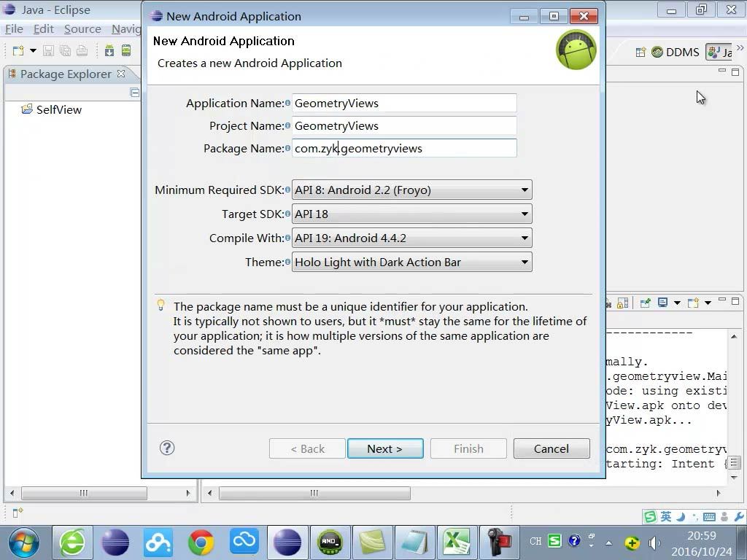This screenshot has height=560, width=747.
Task: Maximize the editor area panel
Action: pyautogui.click(x=735, y=72)
